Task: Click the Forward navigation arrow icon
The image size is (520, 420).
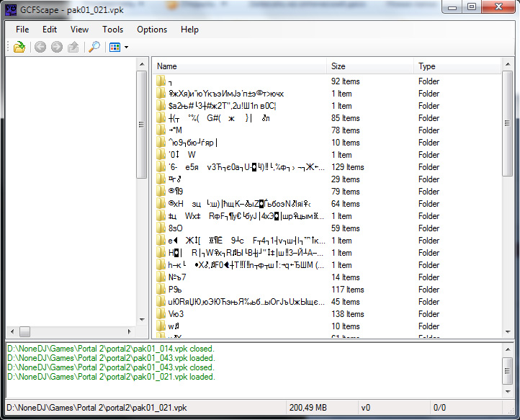Action: point(57,47)
